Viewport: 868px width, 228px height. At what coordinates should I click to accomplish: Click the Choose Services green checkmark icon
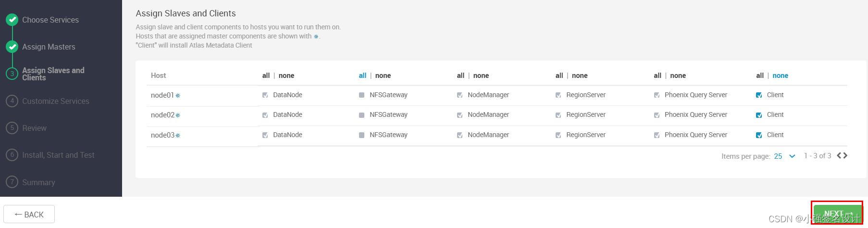12,20
